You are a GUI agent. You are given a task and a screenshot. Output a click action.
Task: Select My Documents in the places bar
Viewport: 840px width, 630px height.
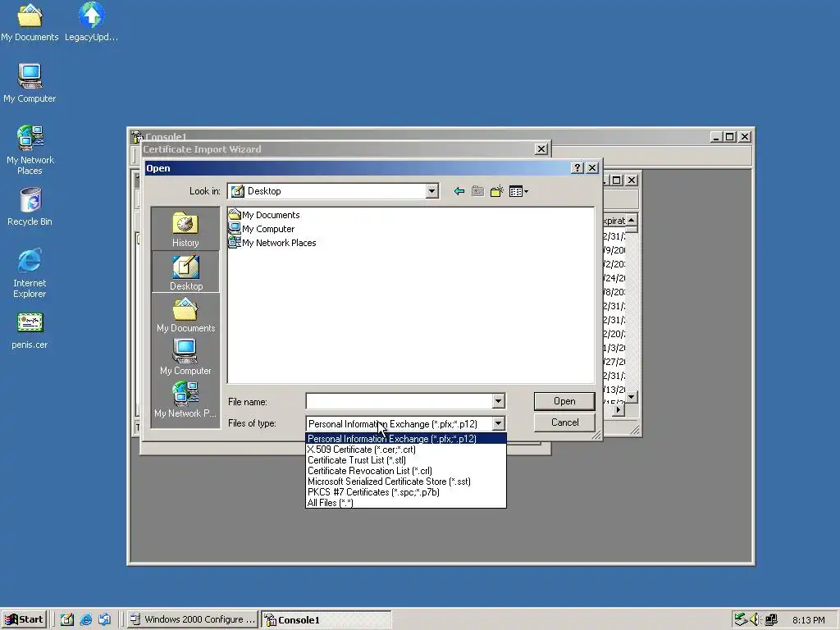click(x=185, y=315)
